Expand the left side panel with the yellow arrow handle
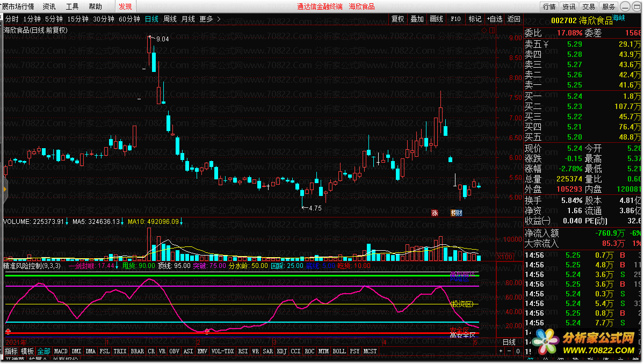The height and width of the screenshot is (364, 644). pyautogui.click(x=4, y=189)
